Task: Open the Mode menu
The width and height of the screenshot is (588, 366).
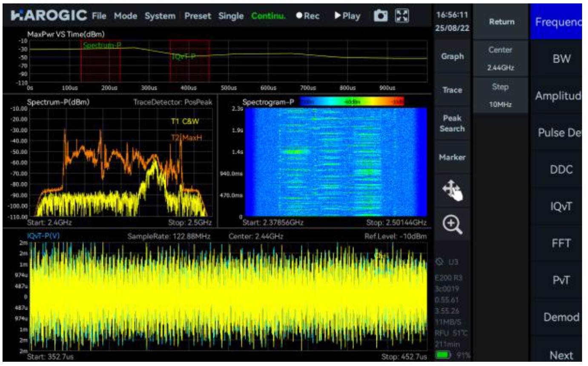Action: pyautogui.click(x=126, y=16)
